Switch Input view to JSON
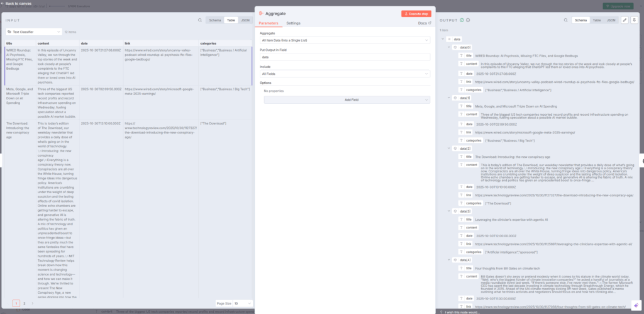This screenshot has width=644, height=314. pyautogui.click(x=245, y=20)
